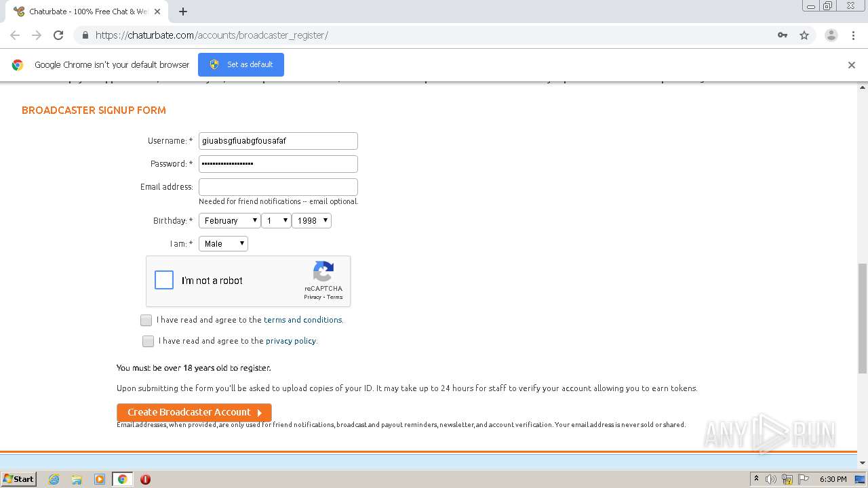Open Windows Media Player from the taskbar

(x=100, y=479)
